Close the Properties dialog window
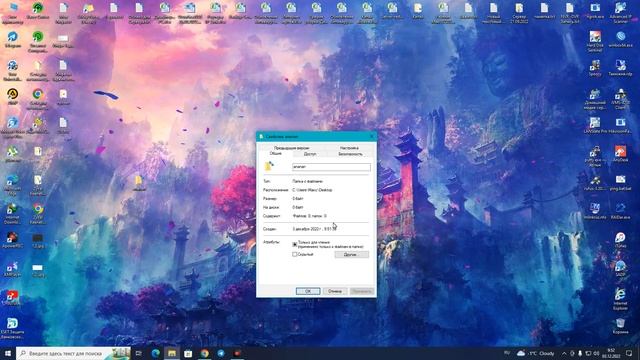 coord(371,136)
